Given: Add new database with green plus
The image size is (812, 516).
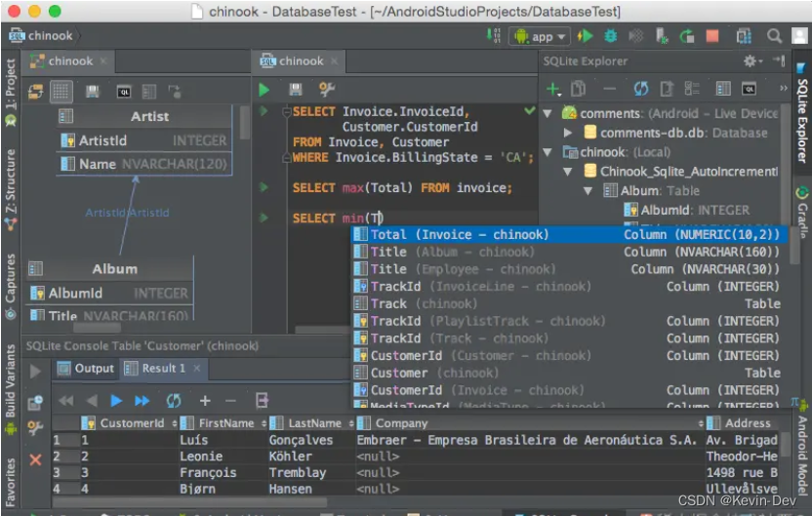Looking at the screenshot, I should 553,89.
